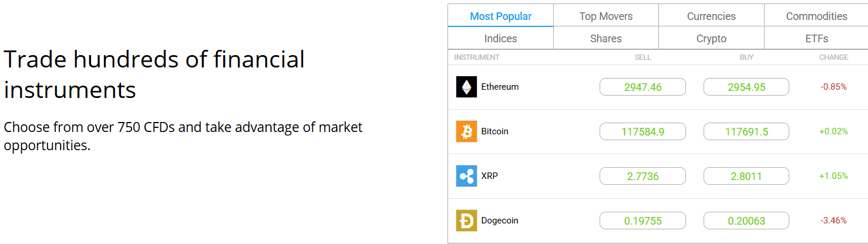
Task: Switch to the Top Movers tab
Action: coord(606,16)
